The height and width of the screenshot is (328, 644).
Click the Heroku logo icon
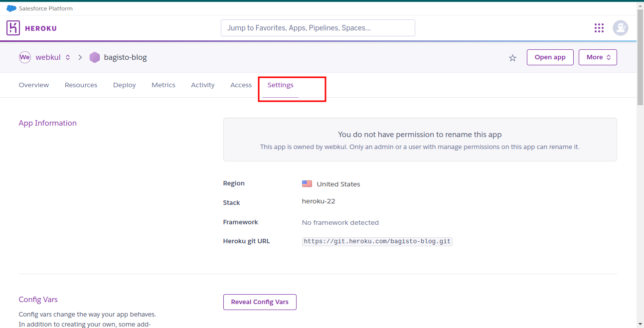coord(13,28)
